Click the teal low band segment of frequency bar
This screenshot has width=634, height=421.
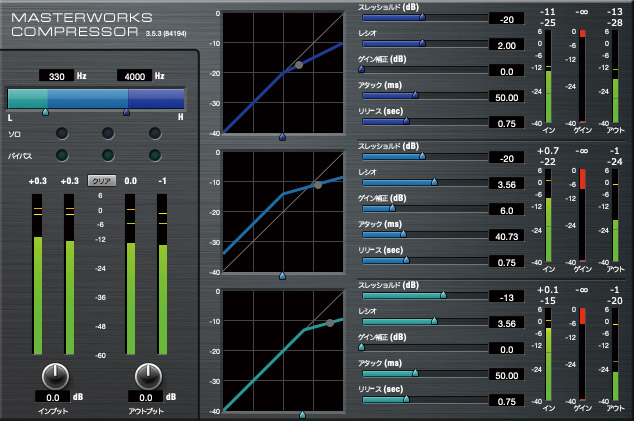coord(27,99)
